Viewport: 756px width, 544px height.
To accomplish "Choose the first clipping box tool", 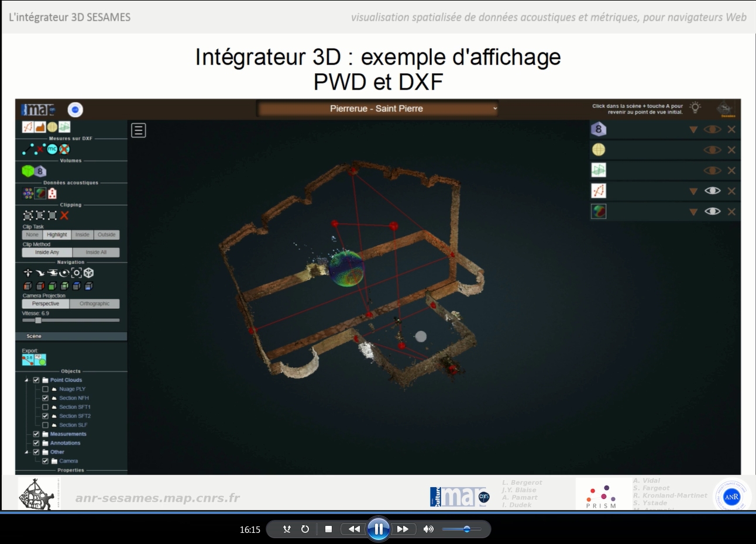I will [28, 215].
